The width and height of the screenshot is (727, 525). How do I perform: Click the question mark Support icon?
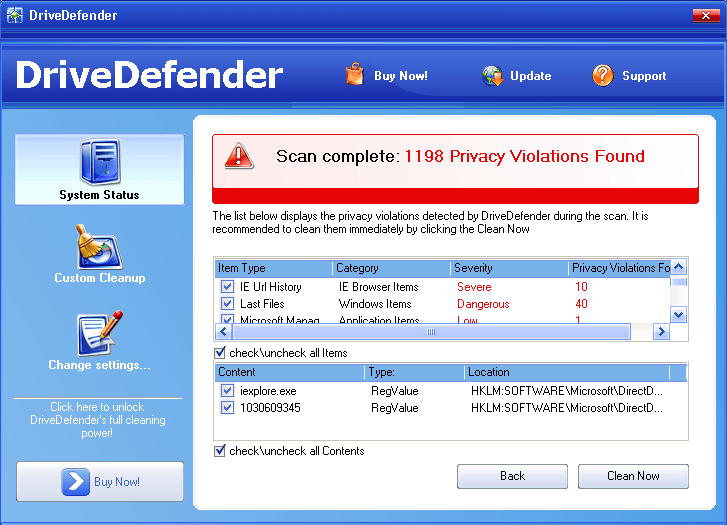tap(602, 75)
